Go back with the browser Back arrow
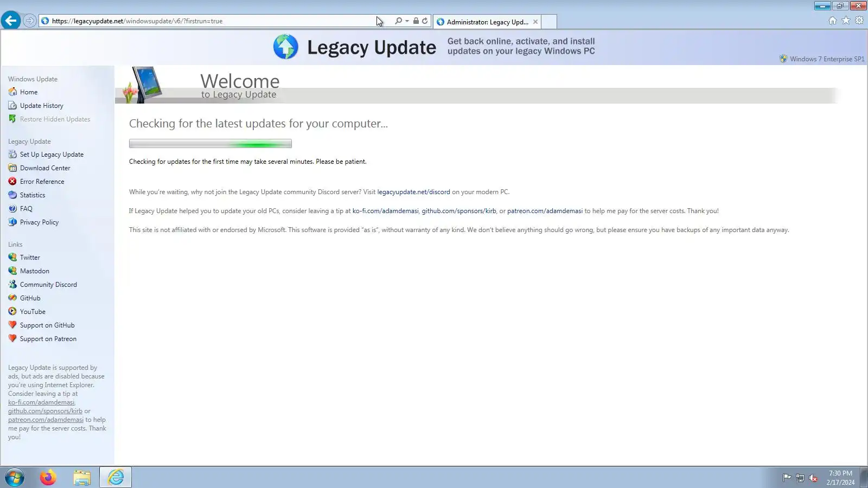868x488 pixels. point(11,21)
